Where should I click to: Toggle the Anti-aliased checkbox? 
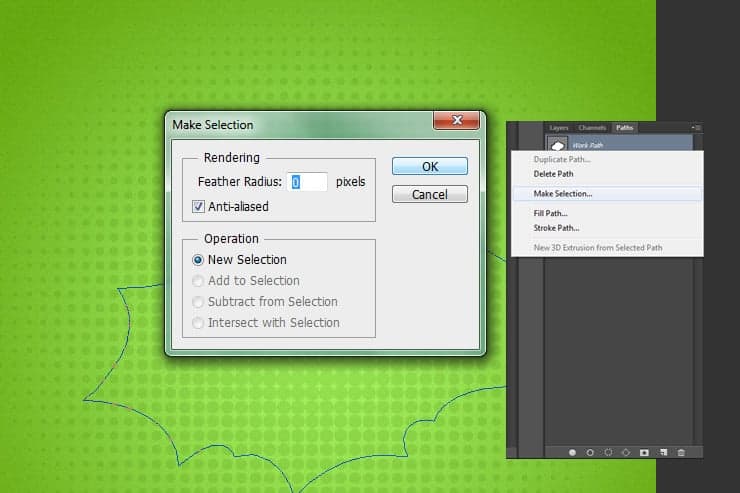(198, 206)
